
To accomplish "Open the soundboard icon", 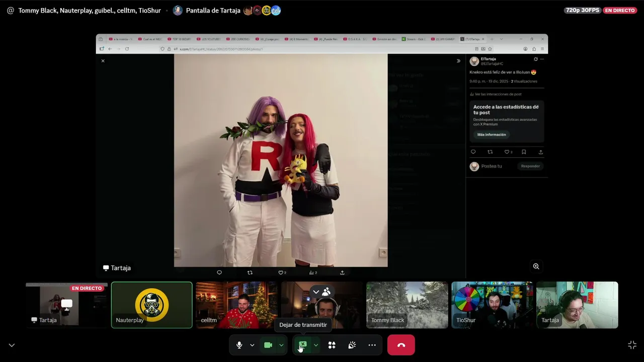I will 352,345.
